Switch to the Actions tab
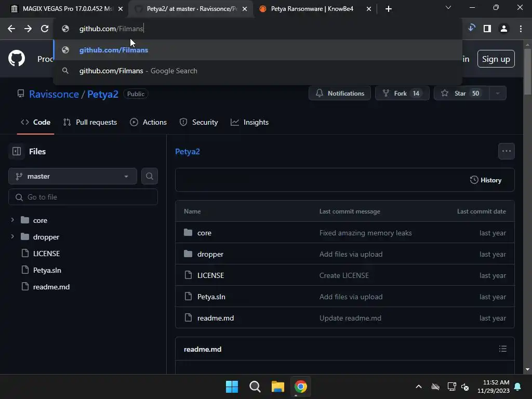 (148, 122)
